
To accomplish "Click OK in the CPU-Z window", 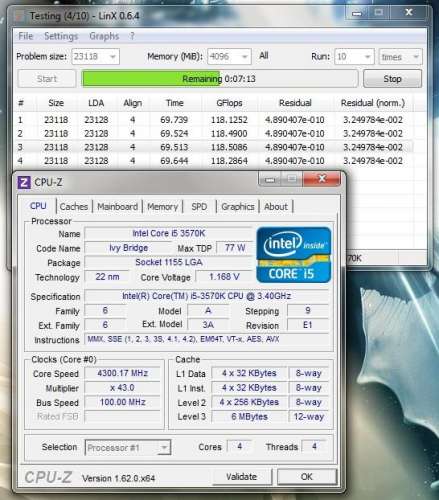I will [307, 477].
